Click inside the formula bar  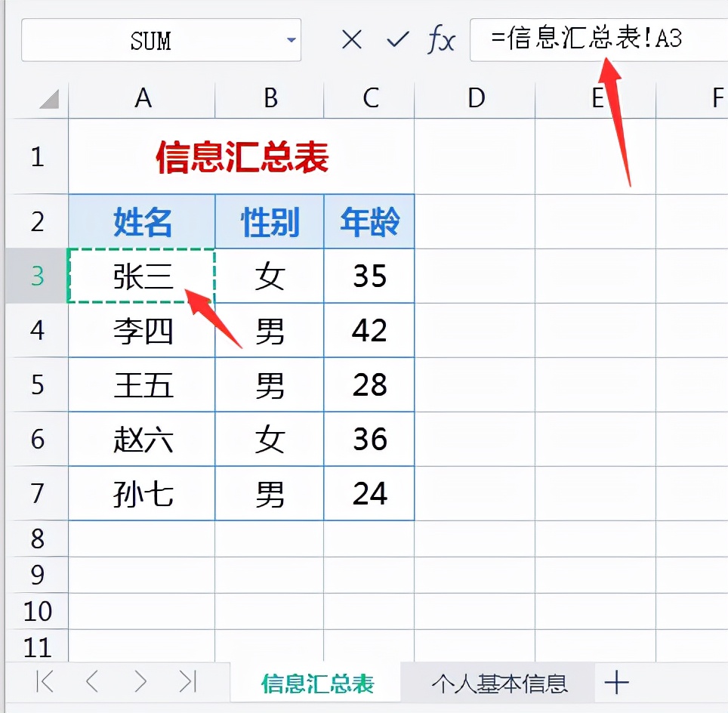(597, 41)
